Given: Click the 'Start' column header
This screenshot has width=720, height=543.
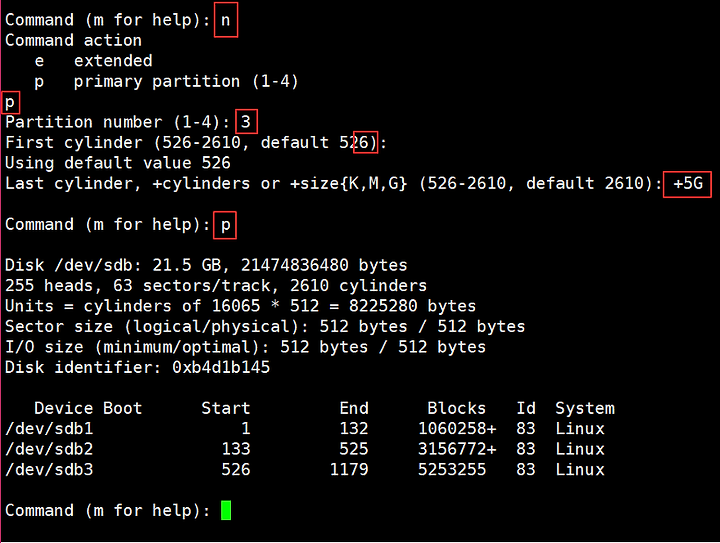Looking at the screenshot, I should 225,408.
